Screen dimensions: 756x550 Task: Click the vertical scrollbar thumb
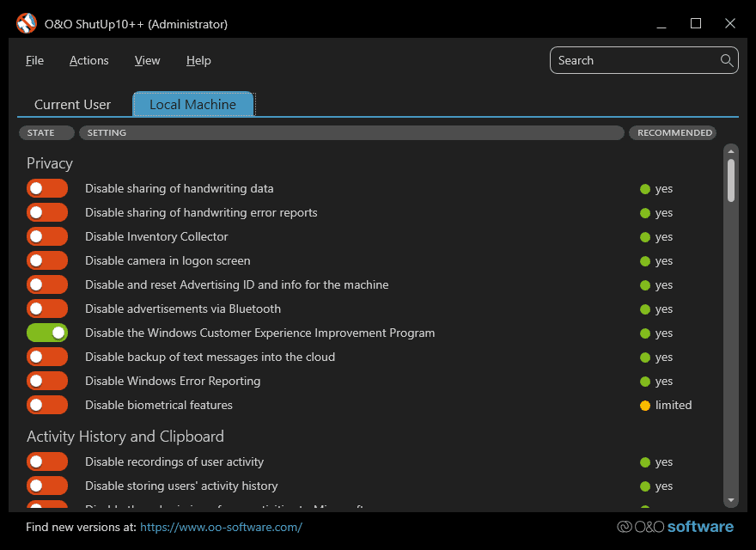pyautogui.click(x=731, y=179)
